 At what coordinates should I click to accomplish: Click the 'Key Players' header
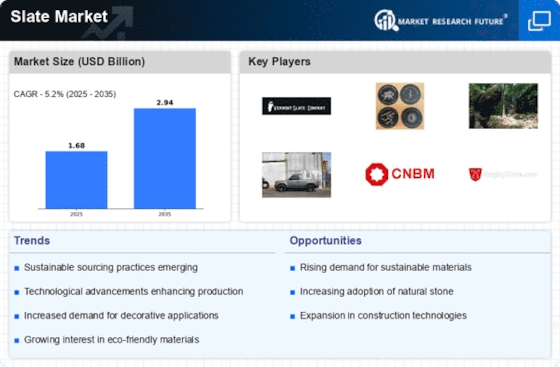click(279, 61)
